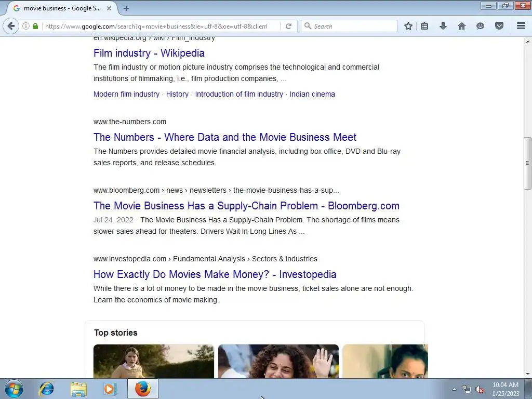
Task: Open the Modern film industry sublink
Action: click(126, 94)
